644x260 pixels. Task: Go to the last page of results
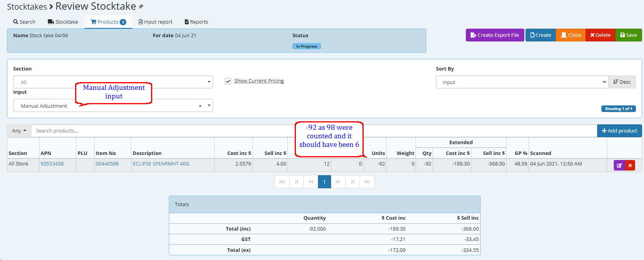click(367, 182)
